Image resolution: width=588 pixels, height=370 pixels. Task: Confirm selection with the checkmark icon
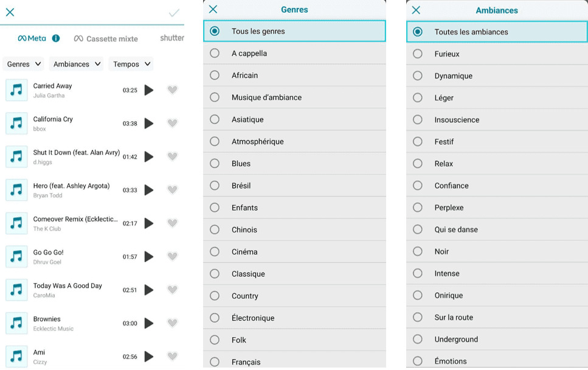click(174, 13)
